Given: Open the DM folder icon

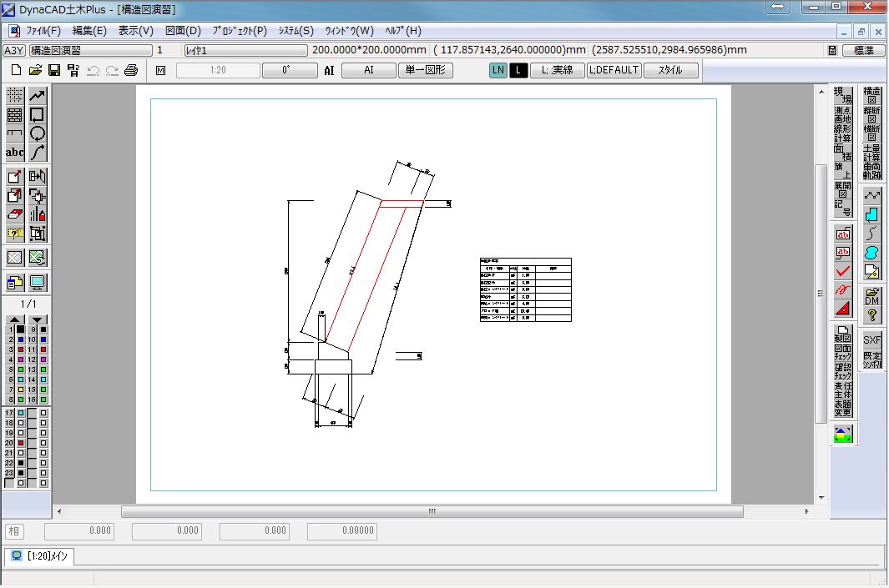Looking at the screenshot, I should tap(872, 296).
